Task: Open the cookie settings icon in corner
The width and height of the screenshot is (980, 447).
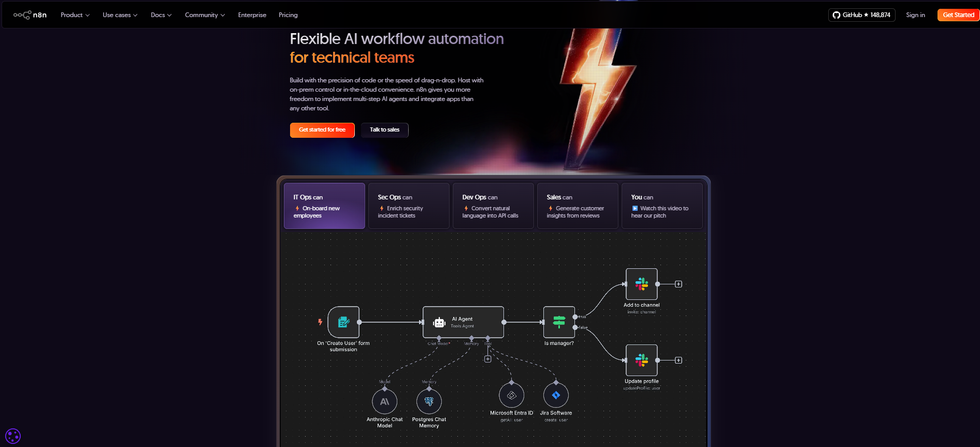Action: point(13,436)
